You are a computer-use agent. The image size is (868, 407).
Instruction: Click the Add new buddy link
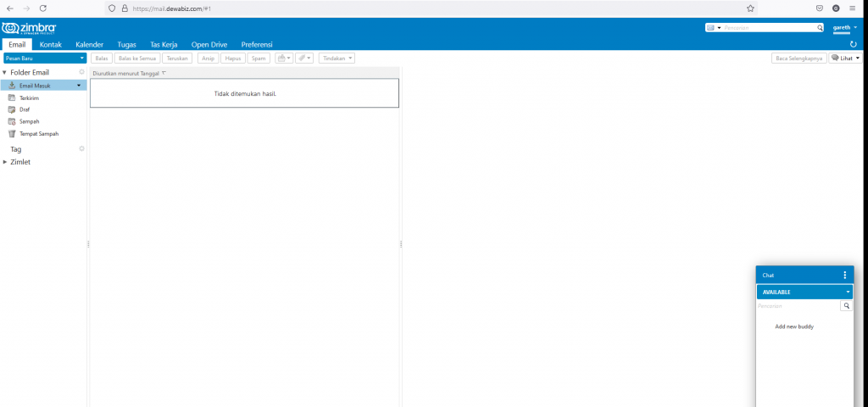click(794, 326)
